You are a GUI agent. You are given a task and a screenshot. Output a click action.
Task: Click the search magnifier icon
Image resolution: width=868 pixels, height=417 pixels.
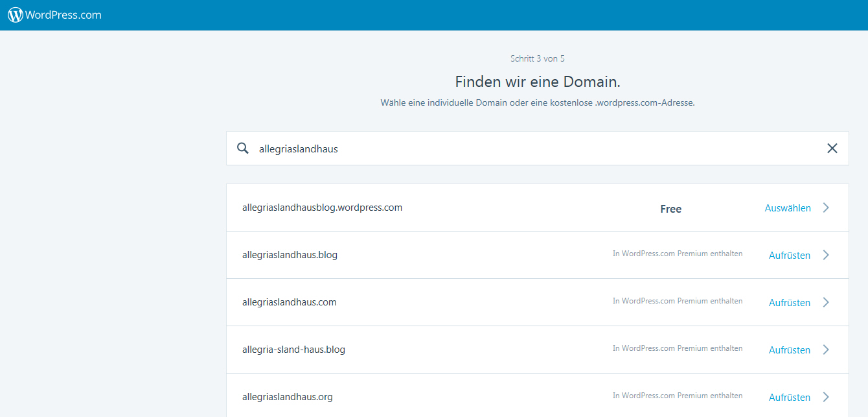point(243,149)
